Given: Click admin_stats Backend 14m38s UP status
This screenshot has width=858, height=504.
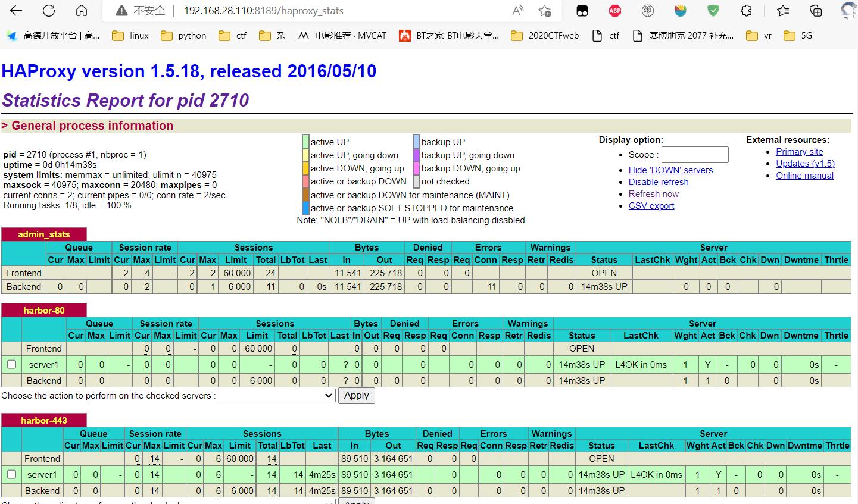Looking at the screenshot, I should click(604, 287).
